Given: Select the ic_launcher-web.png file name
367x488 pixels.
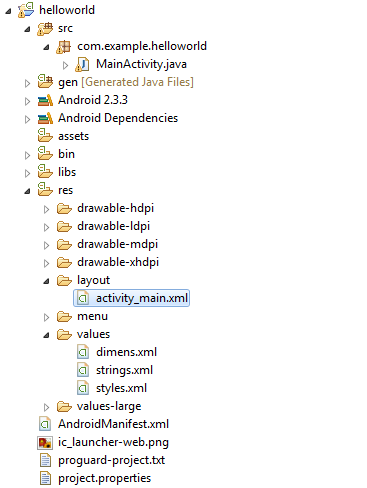Looking at the screenshot, I should coord(113,442).
